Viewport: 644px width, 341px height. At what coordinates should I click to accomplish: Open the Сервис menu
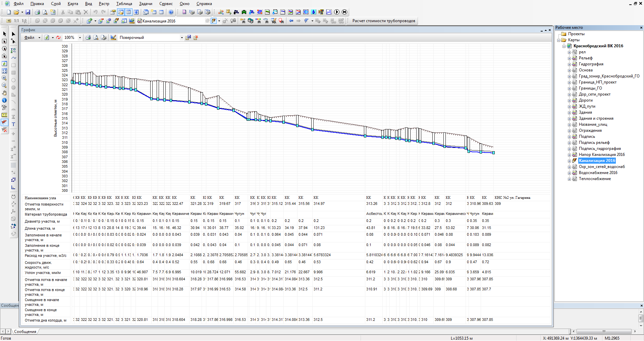click(x=166, y=4)
